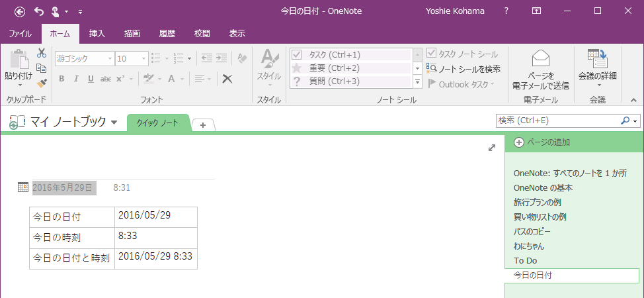
Task: Click the タスク ノート シール checkbox button
Action: (462, 54)
